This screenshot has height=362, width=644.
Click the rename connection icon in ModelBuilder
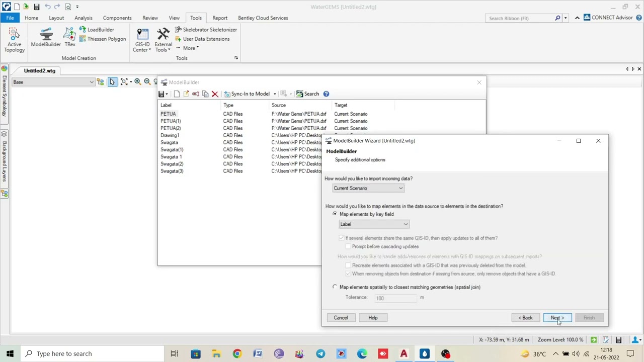tap(196, 94)
